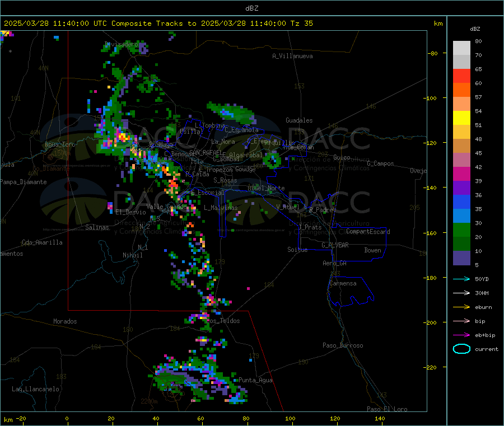Image resolution: width=504 pixels, height=426 pixels.
Task: Click the 'Cda_Amarilla' map label
Action: tap(42, 242)
